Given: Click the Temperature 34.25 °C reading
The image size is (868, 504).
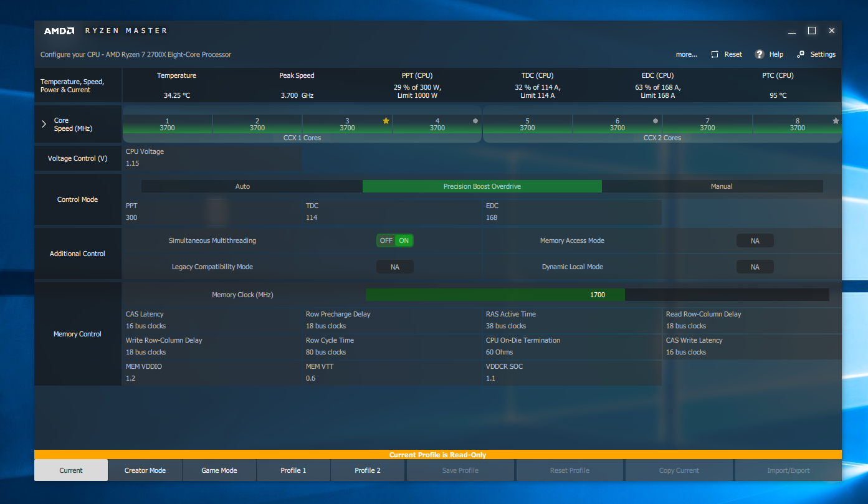Looking at the screenshot, I should 177,95.
